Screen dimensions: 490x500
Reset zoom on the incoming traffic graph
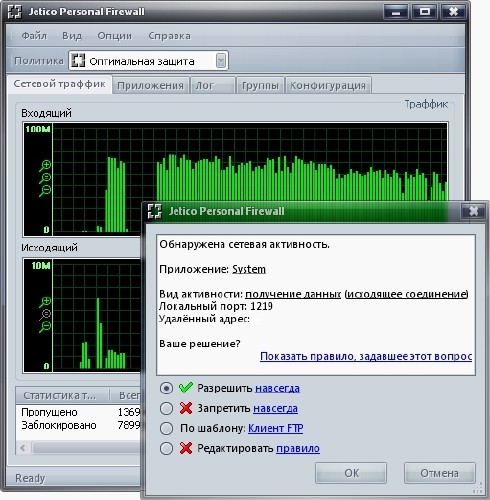pyautogui.click(x=45, y=178)
